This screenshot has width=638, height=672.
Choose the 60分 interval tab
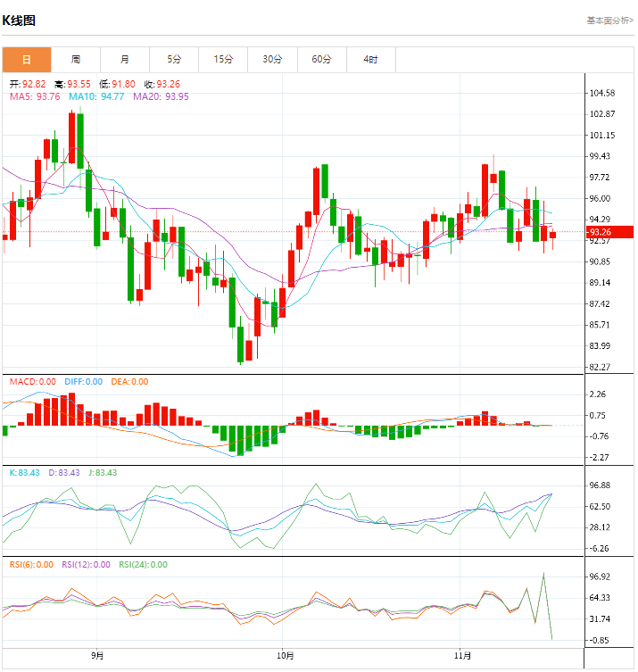click(321, 60)
